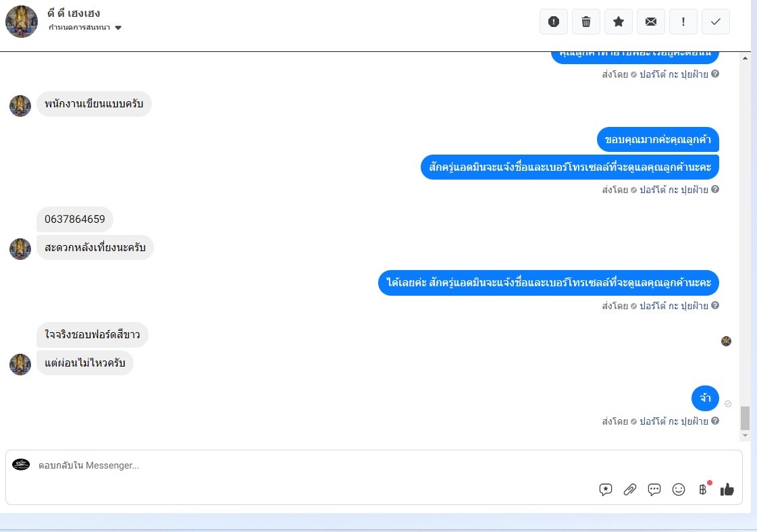Delete the conversation using the trash icon
This screenshot has width=757, height=532.
click(585, 22)
